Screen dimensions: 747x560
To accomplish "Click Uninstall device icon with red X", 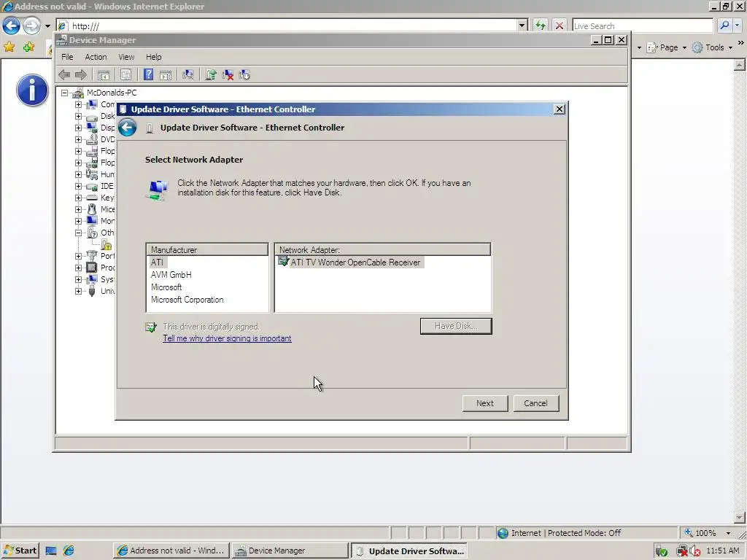I will tap(228, 75).
